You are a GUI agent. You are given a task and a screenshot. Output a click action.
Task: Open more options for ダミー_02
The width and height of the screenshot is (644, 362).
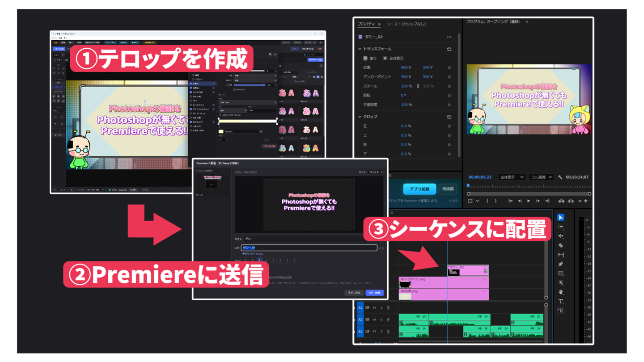tap(449, 37)
